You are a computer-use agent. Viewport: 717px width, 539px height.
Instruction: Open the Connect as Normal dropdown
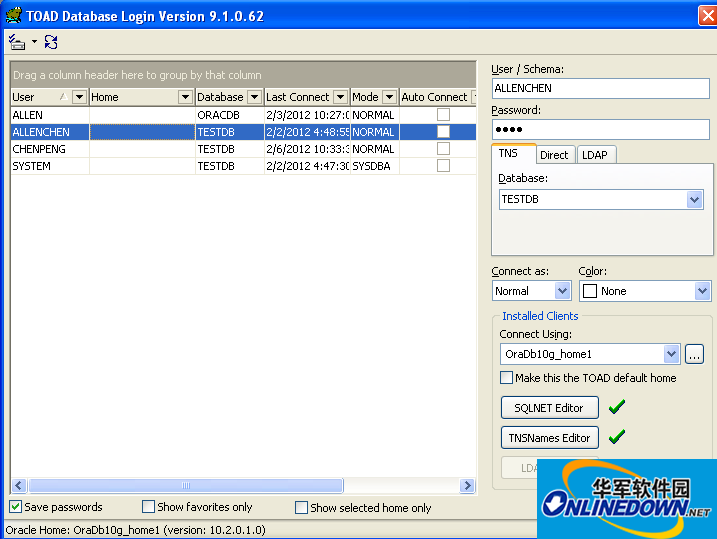click(x=562, y=291)
